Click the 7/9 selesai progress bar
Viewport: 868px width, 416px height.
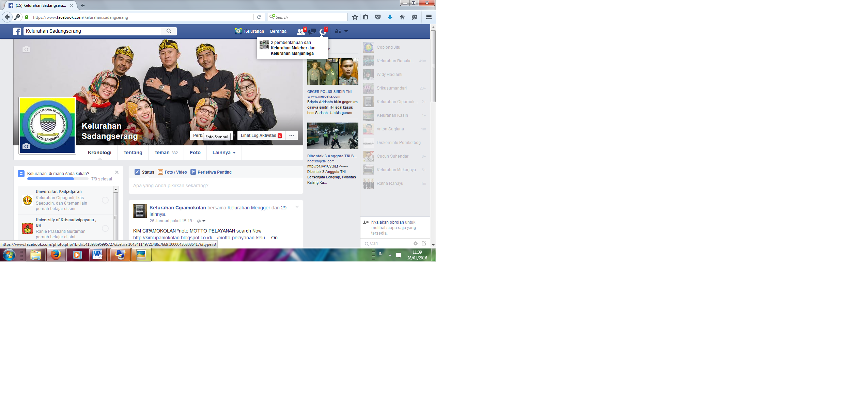pos(57,179)
